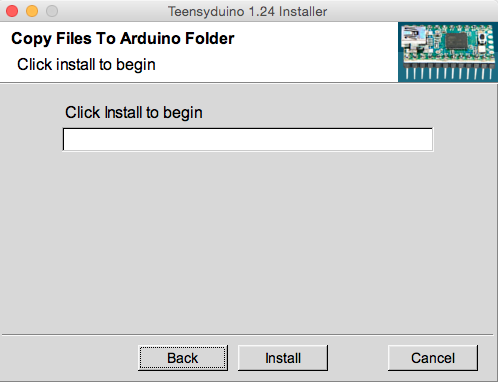Click the Copy Files To Arduino Folder heading
This screenshot has height=382, width=498.
[x=123, y=38]
